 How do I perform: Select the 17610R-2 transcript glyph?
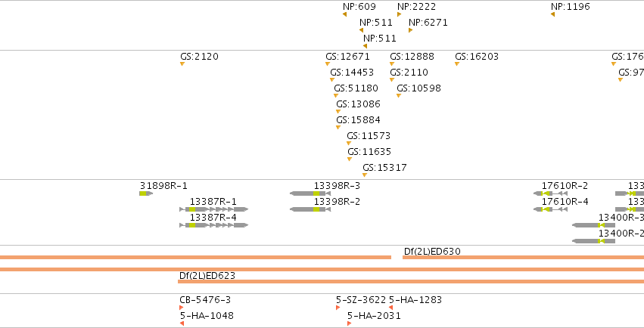pos(550,193)
